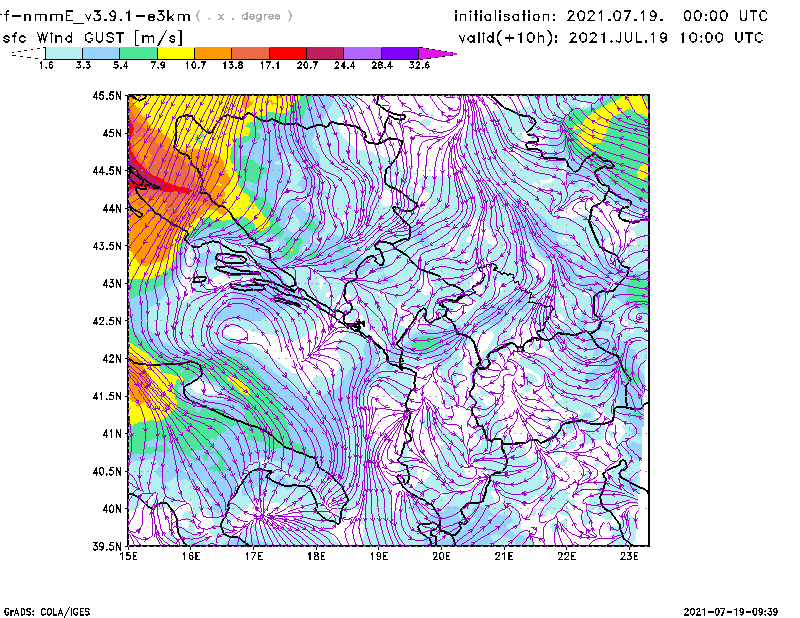Click the legend value 17.1
Screen dimensions: 800x618
pyautogui.click(x=270, y=65)
